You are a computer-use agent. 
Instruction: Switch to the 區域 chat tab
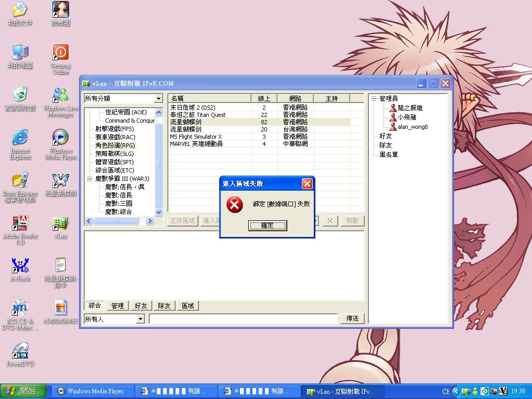(188, 305)
